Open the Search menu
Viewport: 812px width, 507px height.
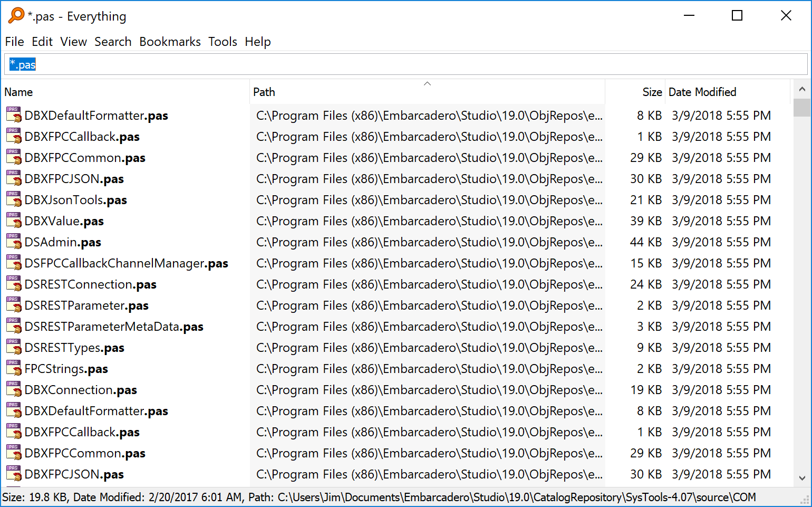click(x=113, y=42)
